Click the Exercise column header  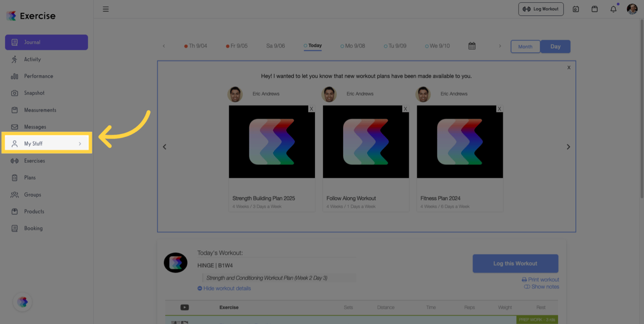229,307
